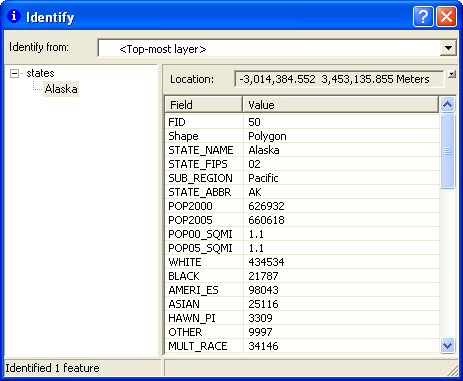This screenshot has width=463, height=381.
Task: Click the Help question mark button
Action: [x=423, y=16]
